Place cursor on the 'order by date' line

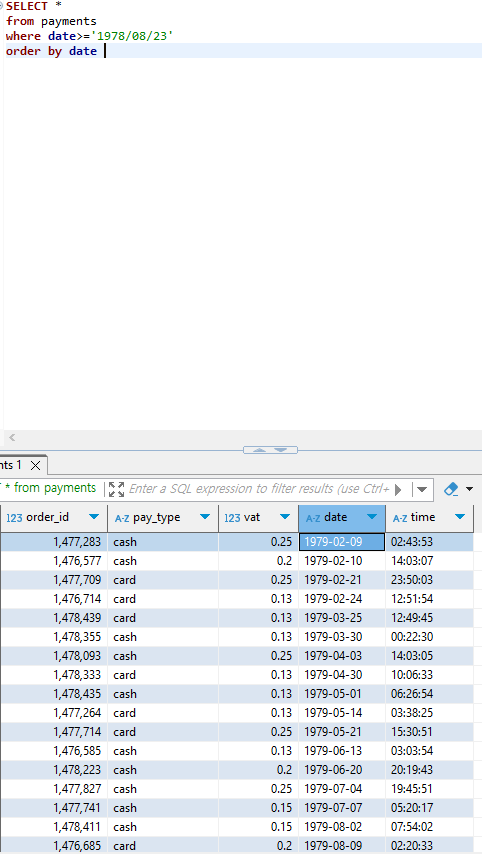pos(242,51)
